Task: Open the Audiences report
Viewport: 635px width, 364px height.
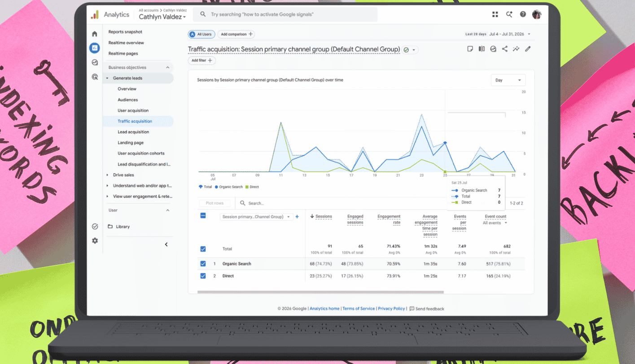Action: [x=128, y=100]
